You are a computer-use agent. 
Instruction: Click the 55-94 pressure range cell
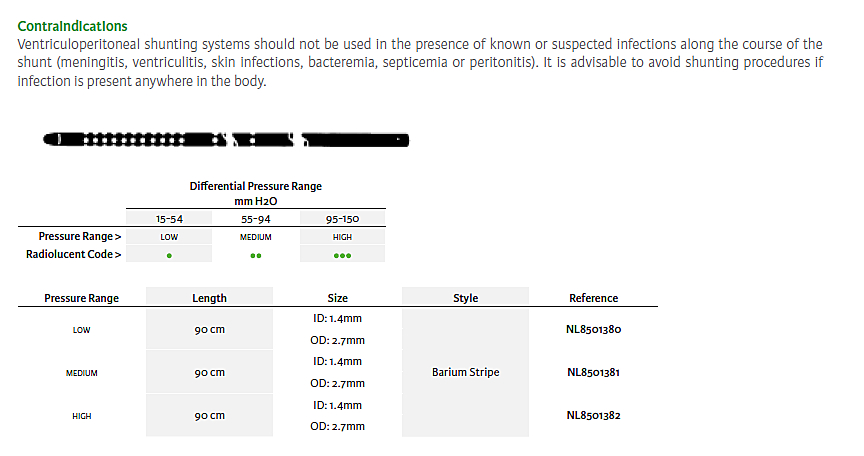(x=255, y=218)
